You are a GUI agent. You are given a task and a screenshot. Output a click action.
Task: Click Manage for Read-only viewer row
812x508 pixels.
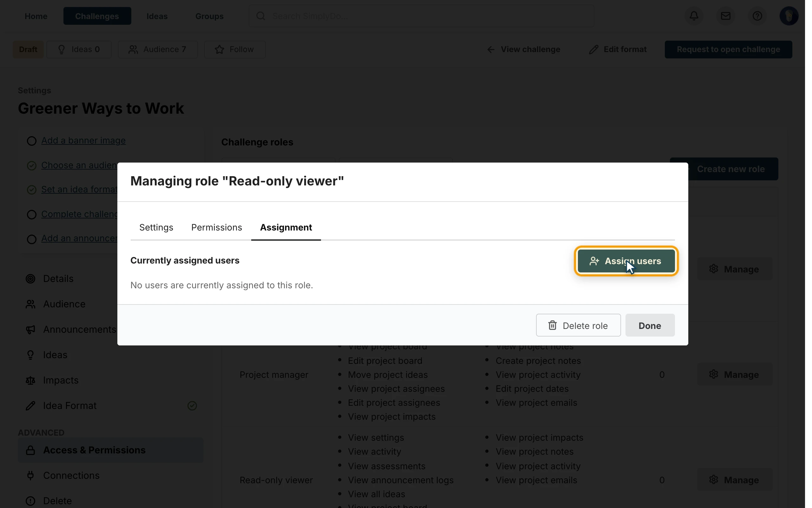pos(734,480)
